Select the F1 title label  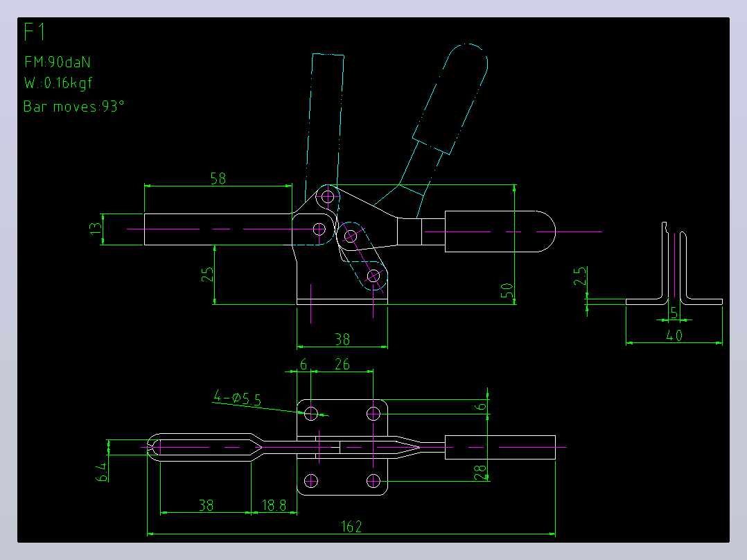(35, 32)
